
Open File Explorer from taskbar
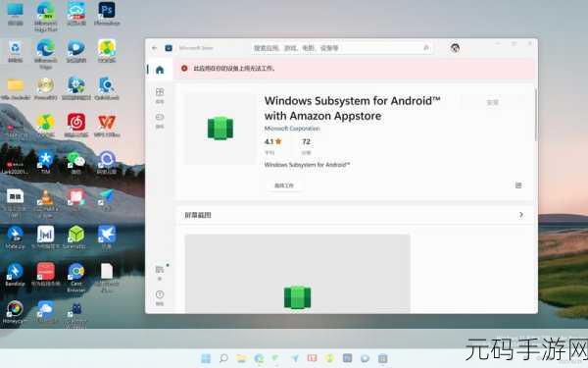(241, 358)
